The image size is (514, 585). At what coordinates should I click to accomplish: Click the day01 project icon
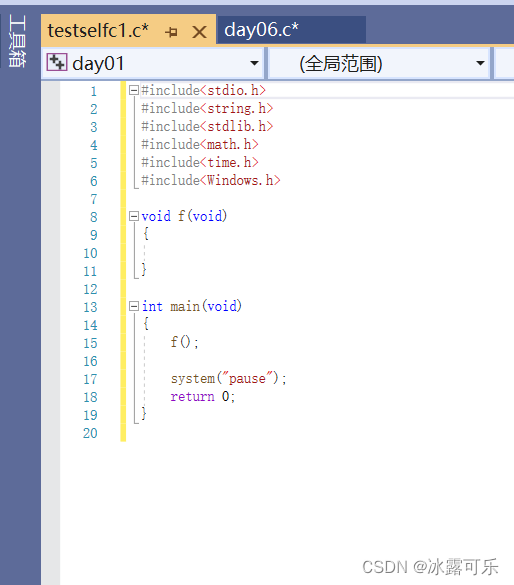coord(57,62)
